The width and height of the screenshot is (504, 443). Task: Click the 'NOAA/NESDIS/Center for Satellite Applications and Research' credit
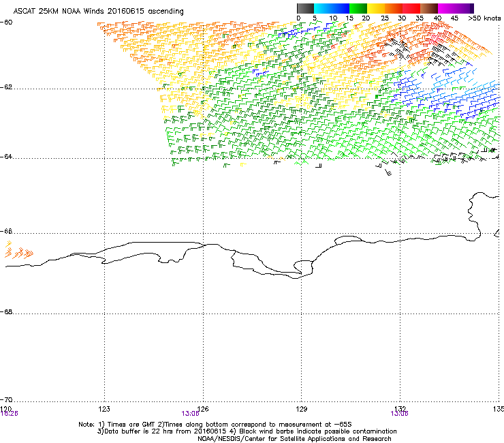[x=294, y=439]
